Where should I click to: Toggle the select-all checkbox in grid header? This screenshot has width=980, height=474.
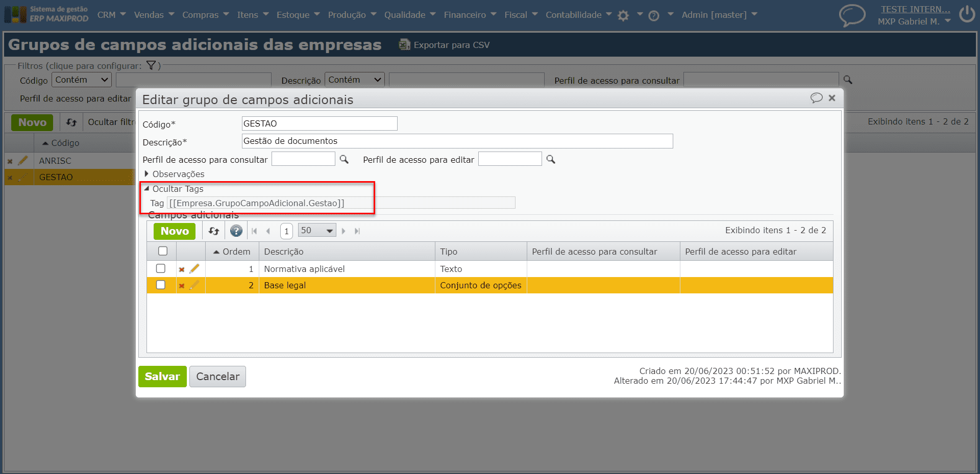click(x=163, y=251)
